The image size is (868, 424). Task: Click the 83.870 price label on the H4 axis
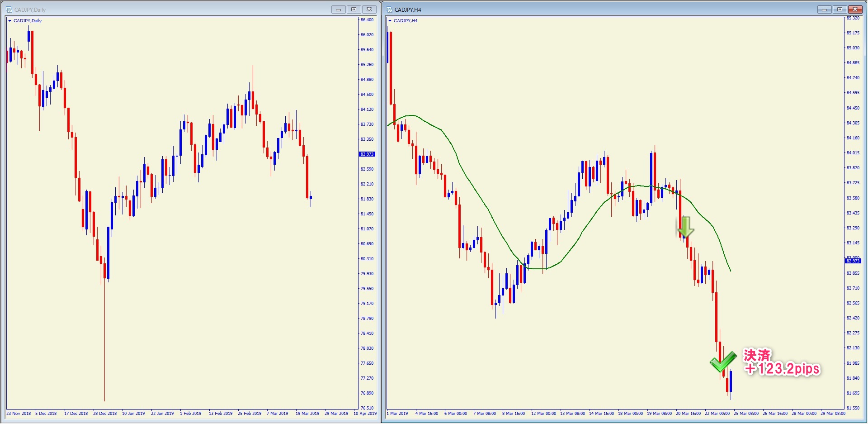point(853,168)
